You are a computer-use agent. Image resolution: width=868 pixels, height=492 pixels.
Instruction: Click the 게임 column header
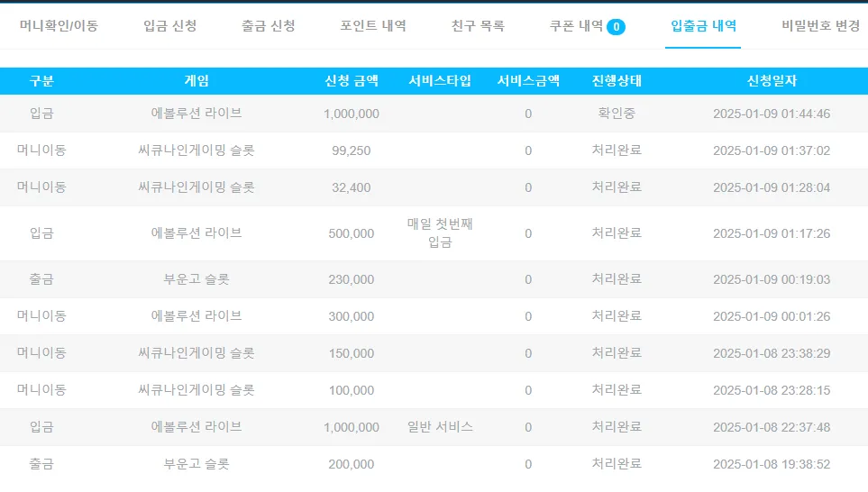pyautogui.click(x=196, y=81)
